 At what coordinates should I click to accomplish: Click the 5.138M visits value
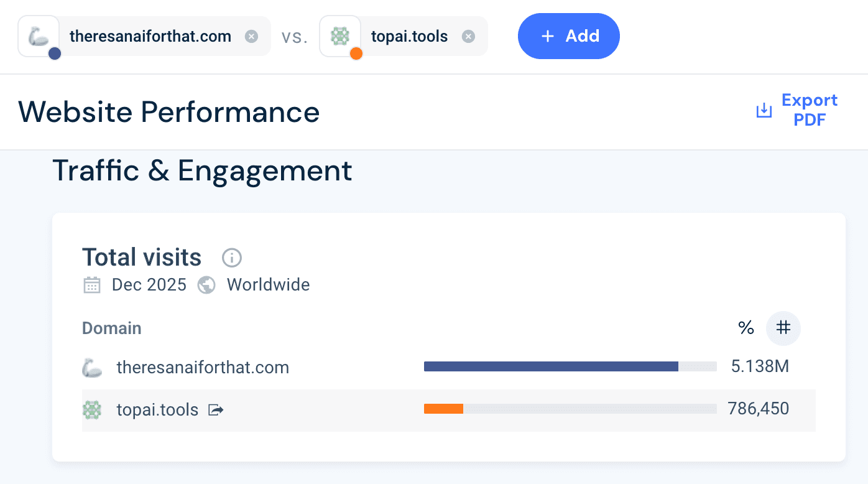click(760, 366)
